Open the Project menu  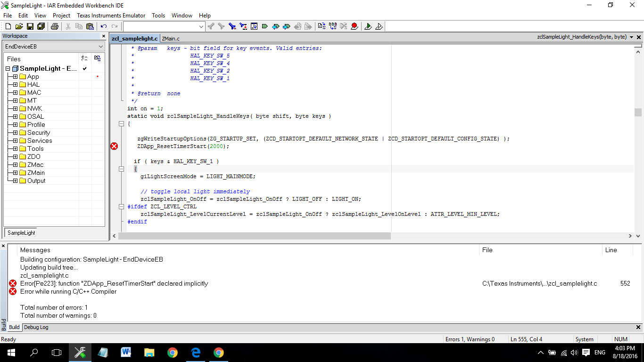61,16
